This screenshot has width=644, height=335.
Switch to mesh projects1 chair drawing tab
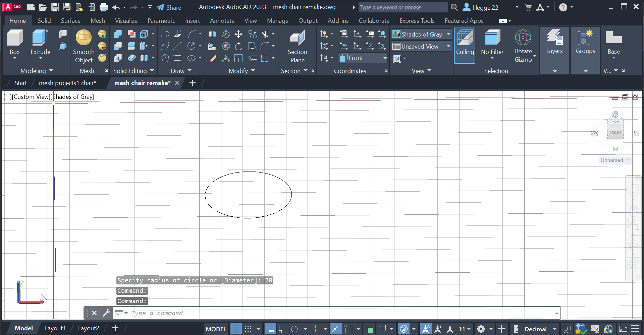coord(67,83)
